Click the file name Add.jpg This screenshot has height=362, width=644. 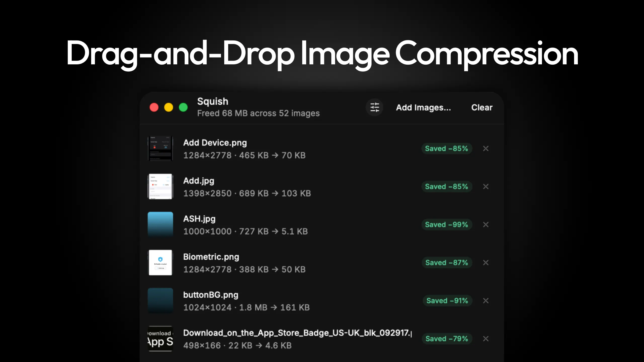[199, 181]
